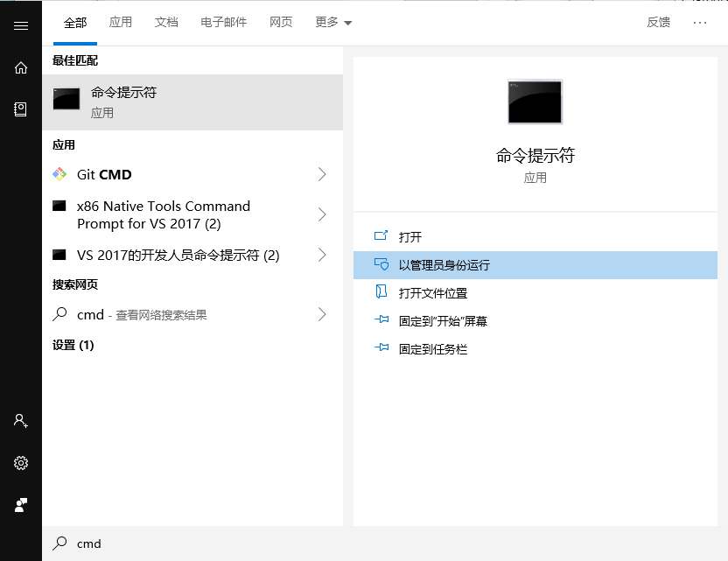This screenshot has width=728, height=561.
Task: Click the Git CMD colorful icon
Action: [x=59, y=174]
